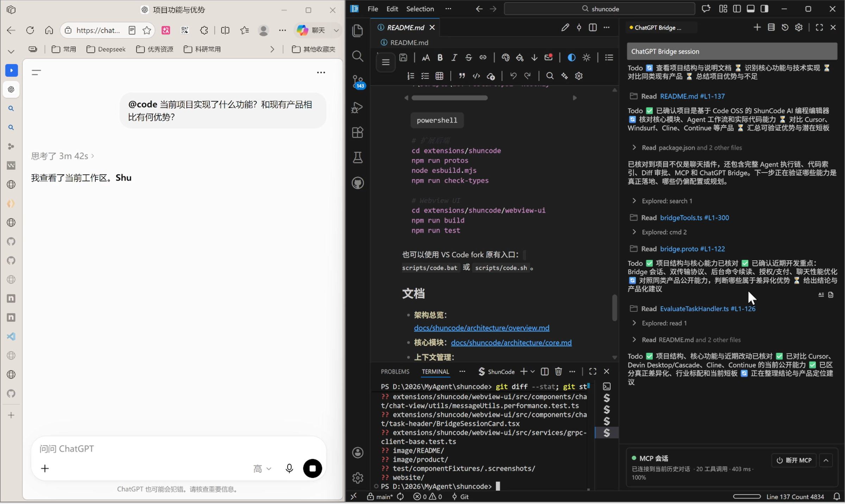Insert a table from markdown toolbar
This screenshot has height=504, width=845.
439,76
